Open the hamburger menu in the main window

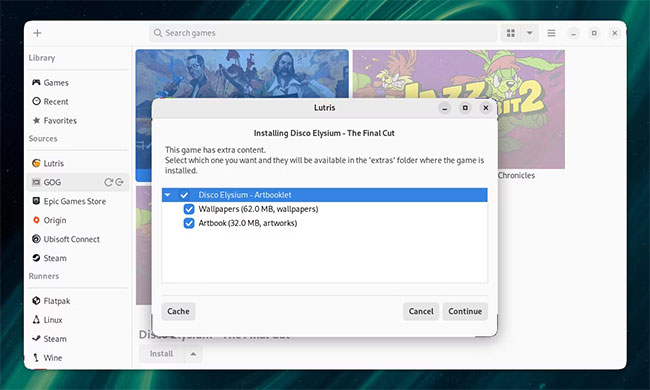coord(551,33)
